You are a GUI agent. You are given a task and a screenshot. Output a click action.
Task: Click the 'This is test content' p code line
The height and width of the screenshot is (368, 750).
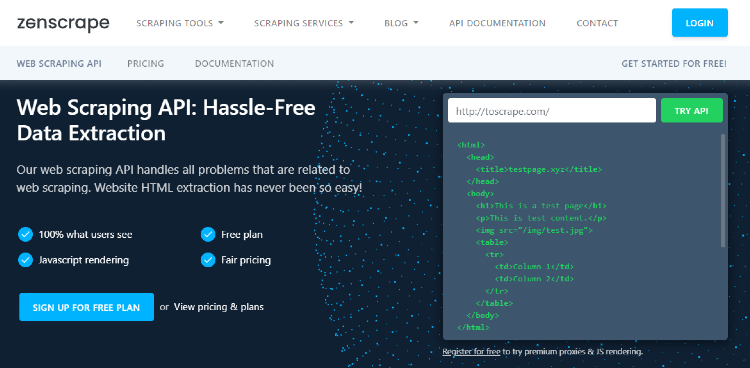541,218
